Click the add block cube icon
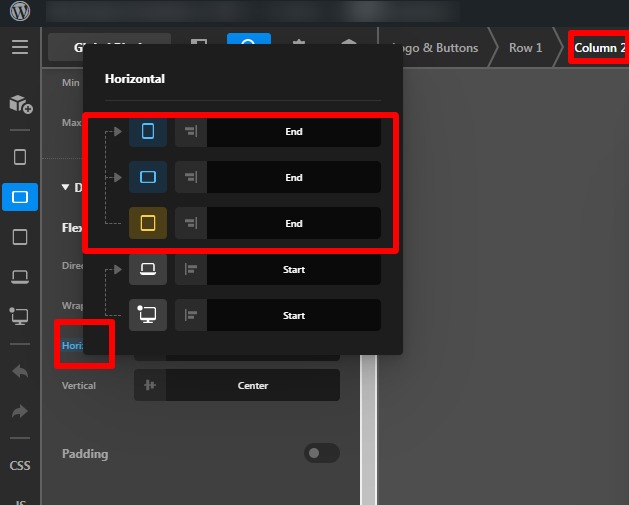This screenshot has height=505, width=629. tap(20, 104)
